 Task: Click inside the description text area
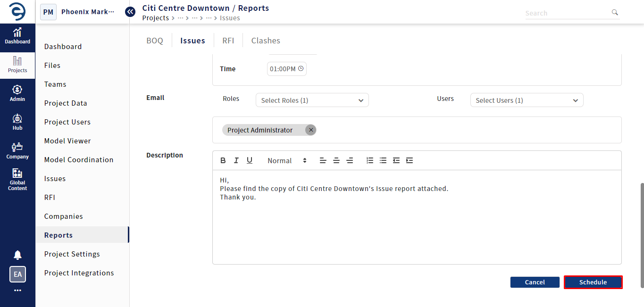(x=417, y=217)
